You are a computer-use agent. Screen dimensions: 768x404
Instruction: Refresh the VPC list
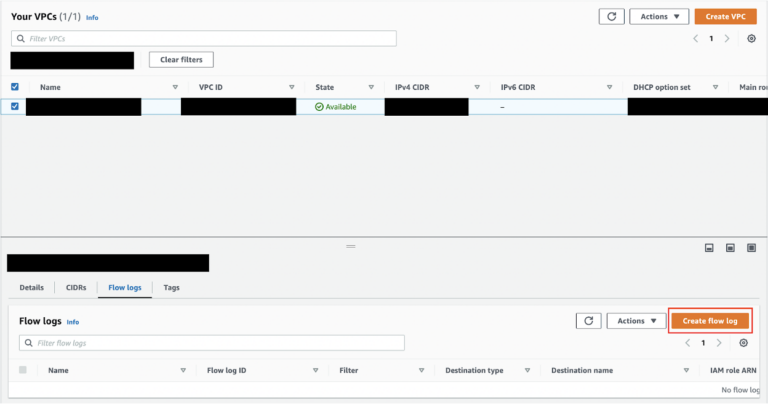(611, 16)
